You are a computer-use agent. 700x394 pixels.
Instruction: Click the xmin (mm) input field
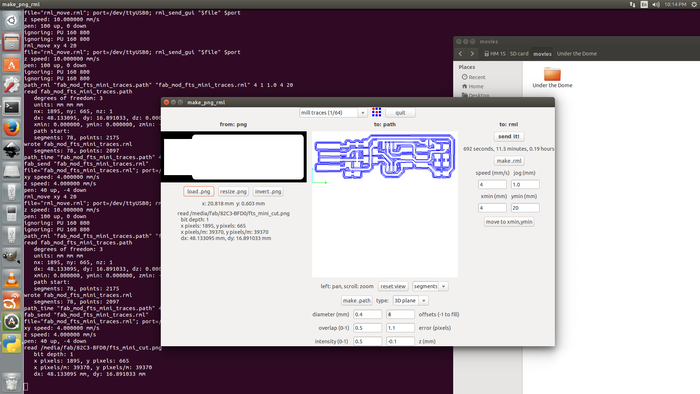click(x=492, y=208)
